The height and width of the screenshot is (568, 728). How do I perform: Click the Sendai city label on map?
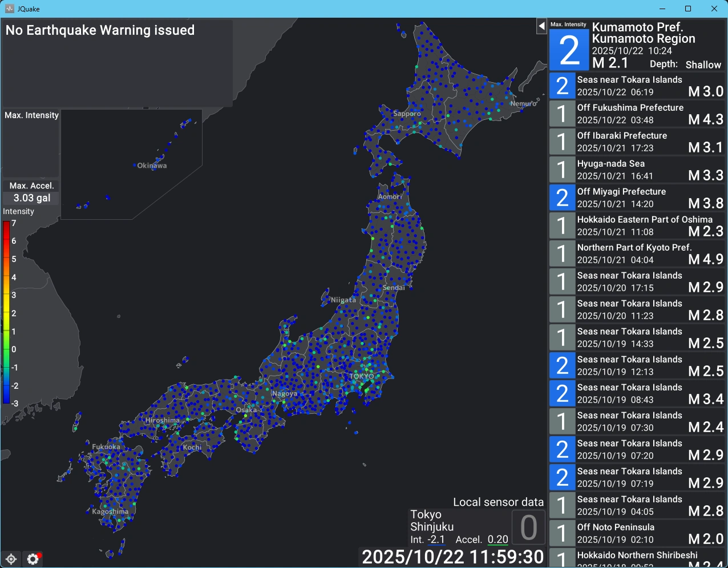[394, 288]
